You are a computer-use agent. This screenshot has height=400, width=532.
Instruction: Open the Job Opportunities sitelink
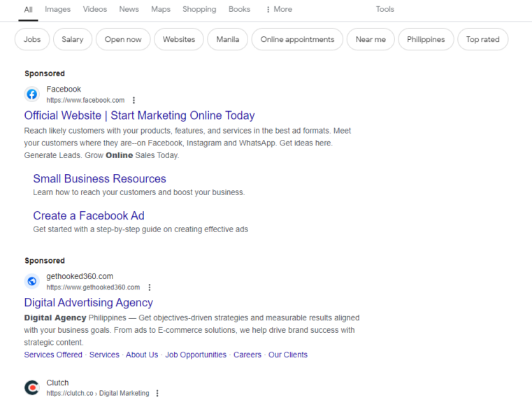[196, 355]
